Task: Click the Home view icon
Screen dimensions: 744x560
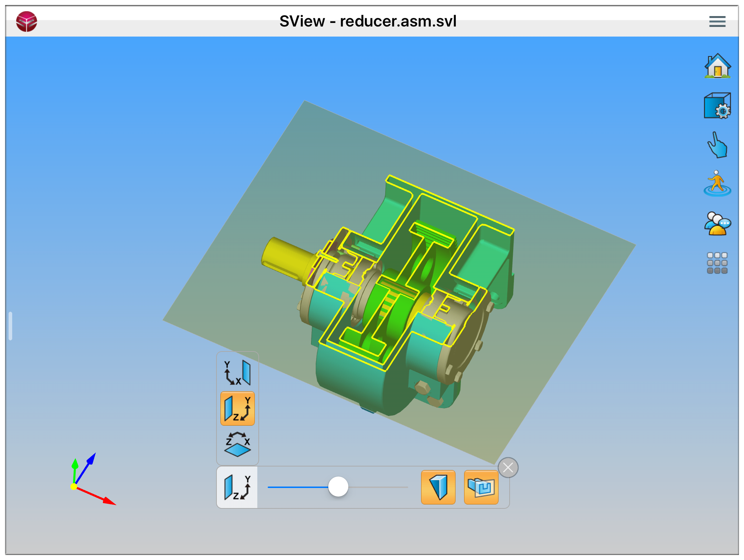Action: click(x=717, y=66)
